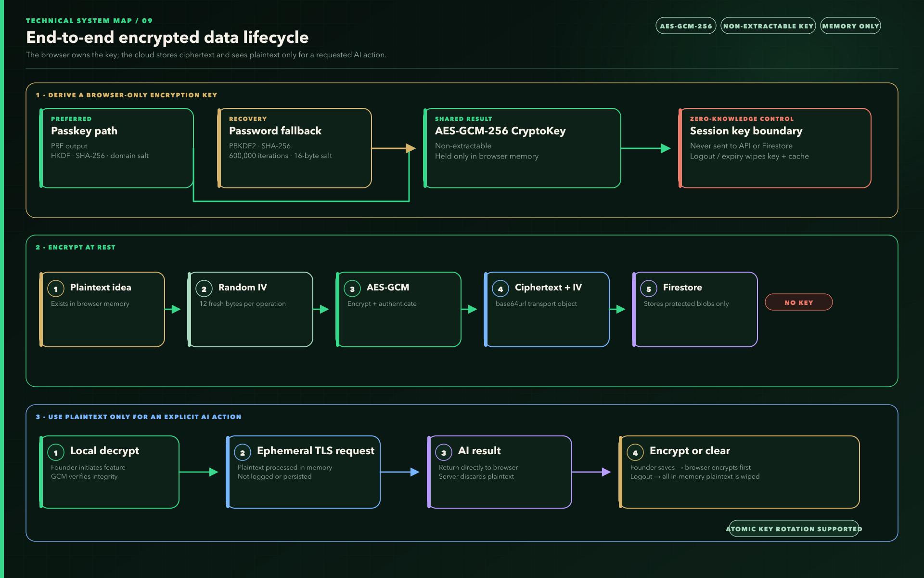This screenshot has width=924, height=578.
Task: Click the main title 'End-to-end encrypted data lifecycle'
Action: click(167, 38)
